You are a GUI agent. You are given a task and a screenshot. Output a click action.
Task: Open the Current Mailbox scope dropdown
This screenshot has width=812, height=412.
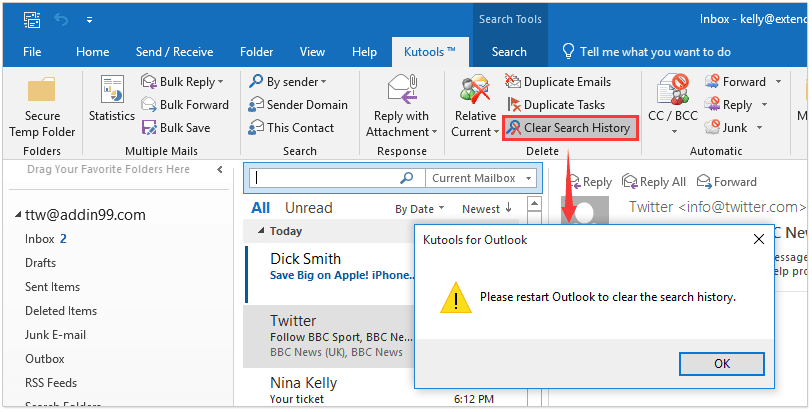coord(480,178)
